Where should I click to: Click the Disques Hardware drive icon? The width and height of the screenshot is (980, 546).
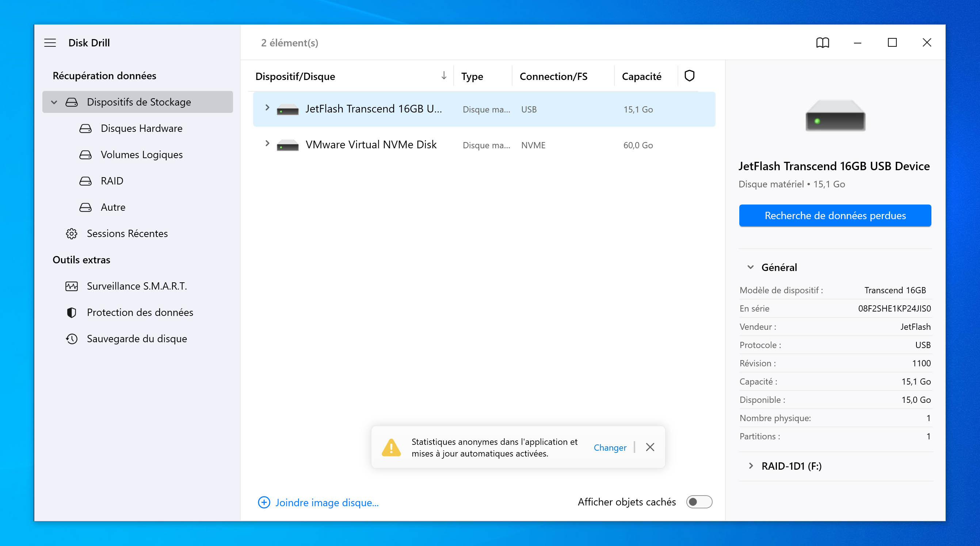pos(85,128)
